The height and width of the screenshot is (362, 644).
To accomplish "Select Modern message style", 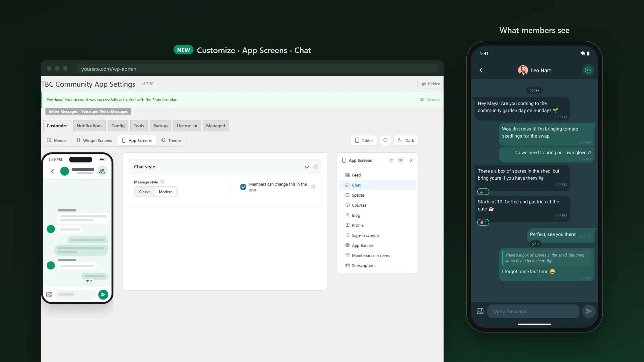I will [166, 192].
